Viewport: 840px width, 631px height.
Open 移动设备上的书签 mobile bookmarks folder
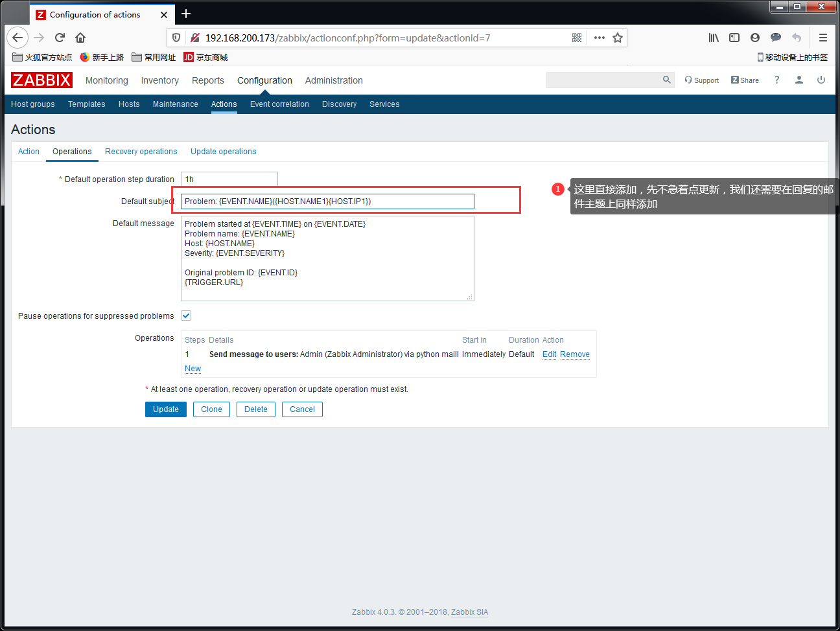tap(792, 57)
